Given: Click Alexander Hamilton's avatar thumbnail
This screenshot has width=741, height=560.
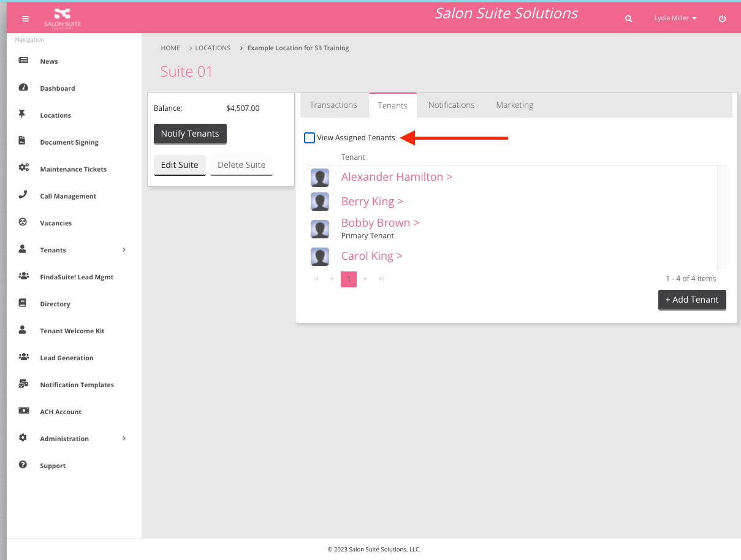Looking at the screenshot, I should tap(320, 177).
